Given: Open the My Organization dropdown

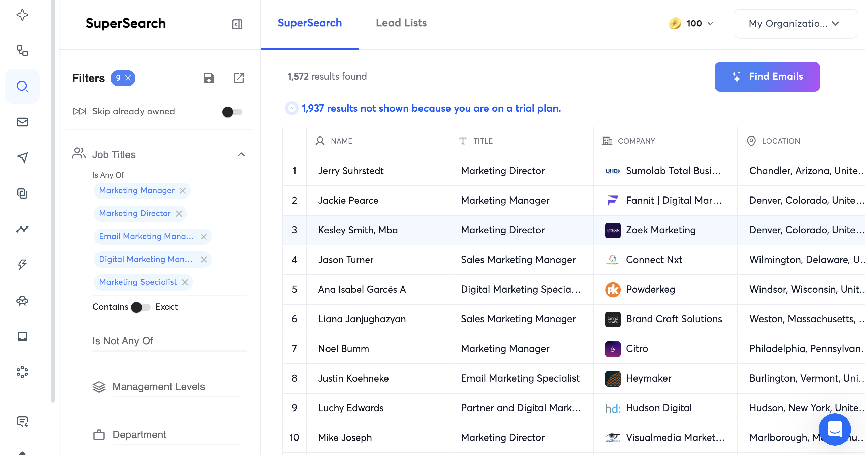Looking at the screenshot, I should [x=795, y=24].
